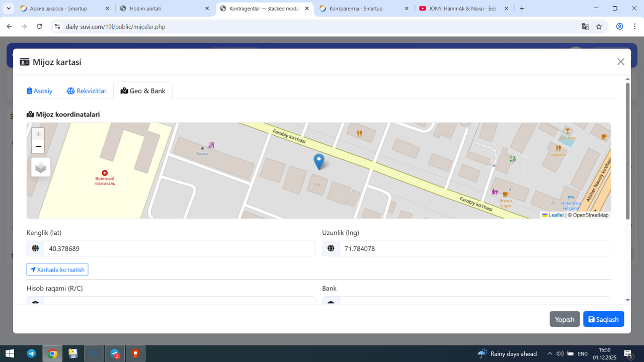Viewport: 644px width, 362px height.
Task: Open the Chrome profile menu icon
Action: [620, 27]
